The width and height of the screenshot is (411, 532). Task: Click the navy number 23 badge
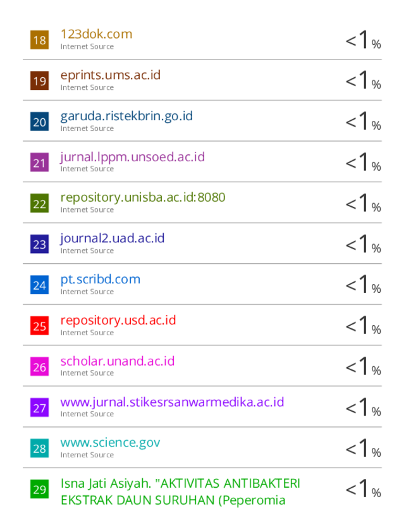(x=39, y=244)
